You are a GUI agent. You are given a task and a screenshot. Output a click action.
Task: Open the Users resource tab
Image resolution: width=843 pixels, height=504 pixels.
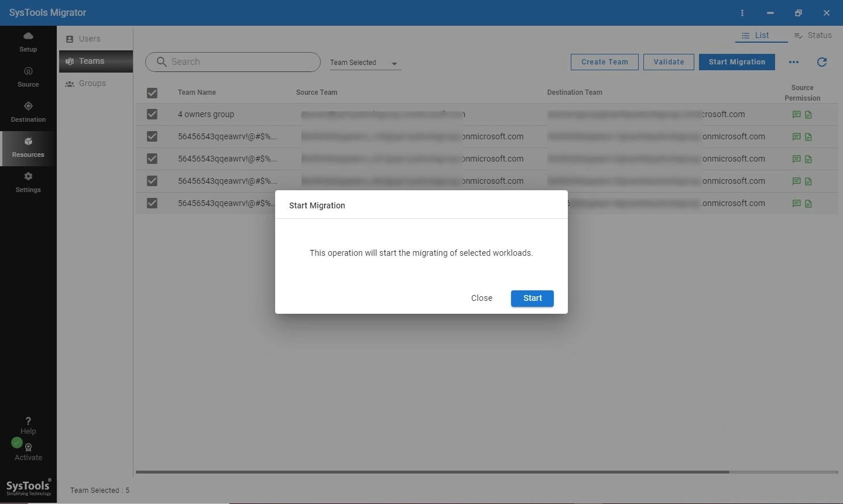point(95,39)
